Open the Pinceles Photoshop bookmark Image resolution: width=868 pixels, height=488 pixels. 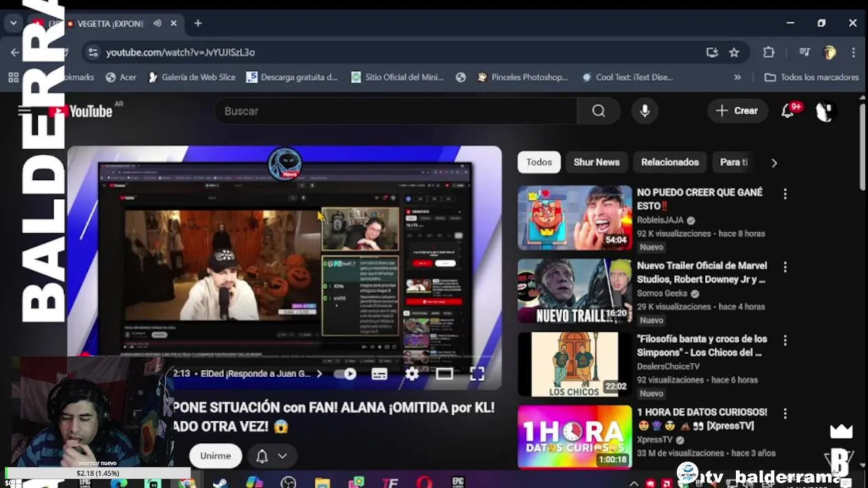pos(523,77)
